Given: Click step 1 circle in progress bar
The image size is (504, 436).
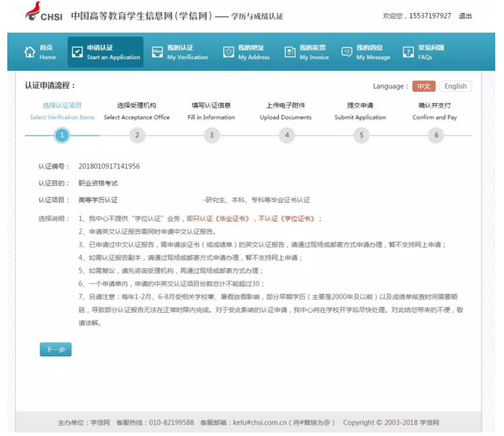Looking at the screenshot, I should coord(62,135).
